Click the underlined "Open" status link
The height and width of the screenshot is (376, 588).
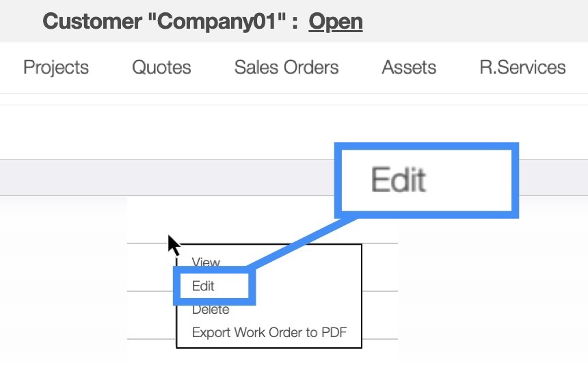335,21
